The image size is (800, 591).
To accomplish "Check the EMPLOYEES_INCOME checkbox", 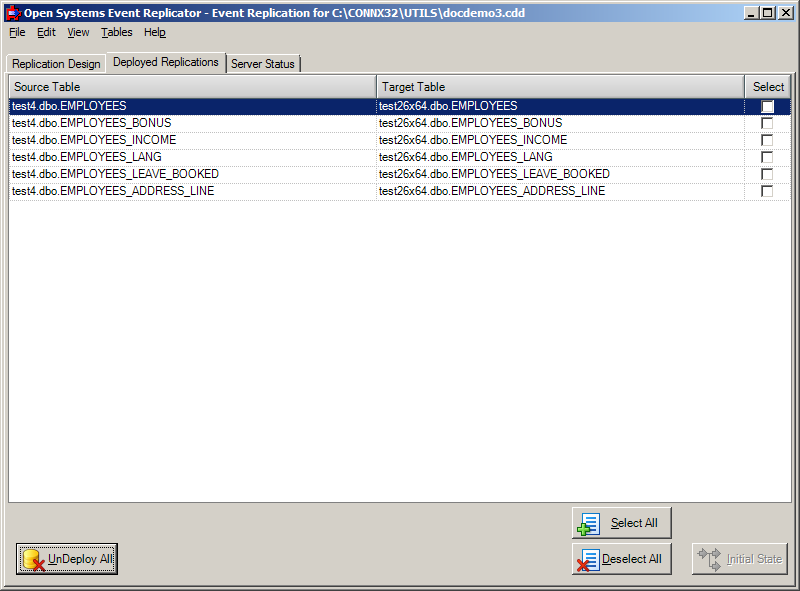I will (767, 139).
